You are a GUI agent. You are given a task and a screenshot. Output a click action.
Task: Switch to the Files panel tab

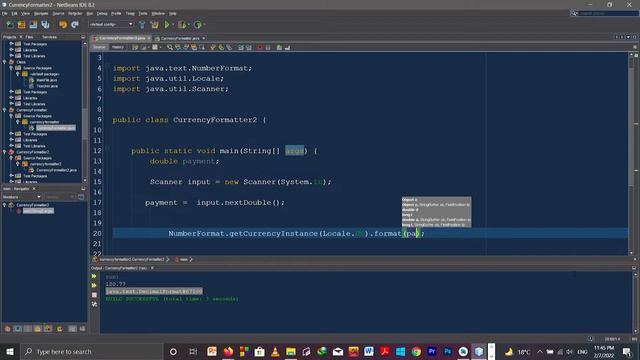pos(29,37)
